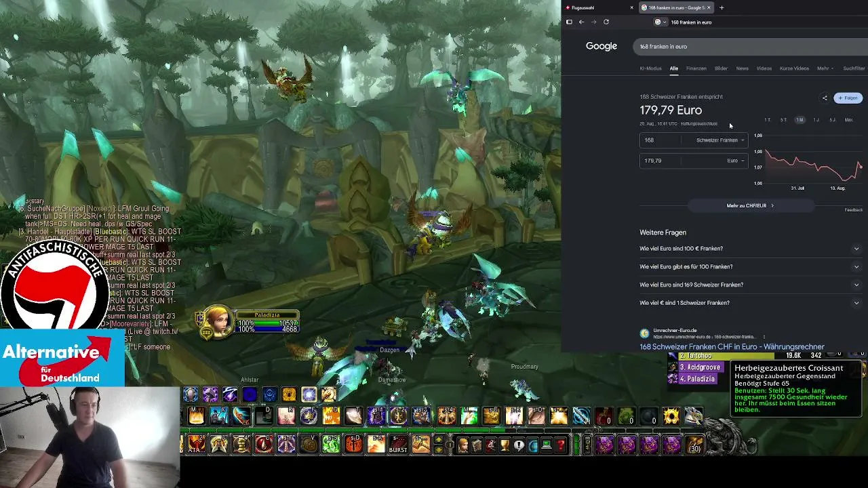Open the Schweizer Franken currency dropdown
This screenshot has height=488, width=868.
[720, 140]
